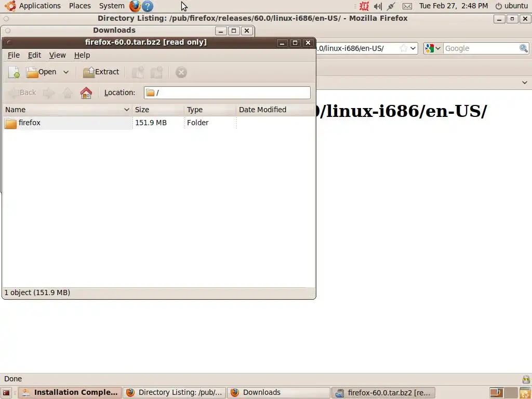Viewport: 532px width, 399px height.
Task: Switch to Directory Listing taskbar window
Action: pos(174,393)
